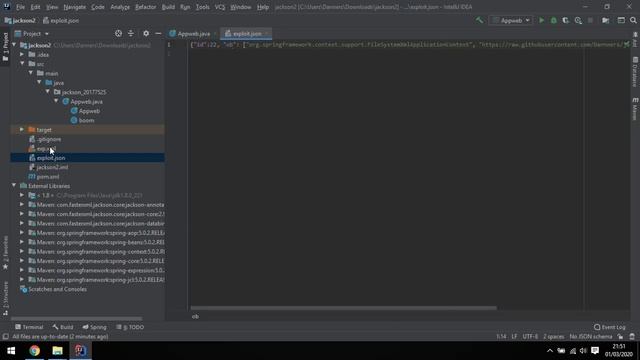This screenshot has width=640, height=360.
Task: Open the Database side tool window
Action: tap(635, 72)
